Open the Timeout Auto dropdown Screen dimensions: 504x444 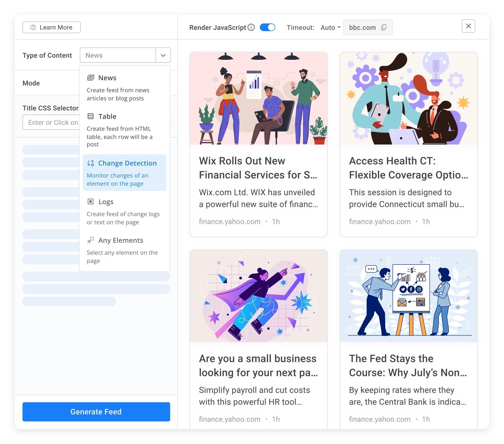click(x=330, y=27)
